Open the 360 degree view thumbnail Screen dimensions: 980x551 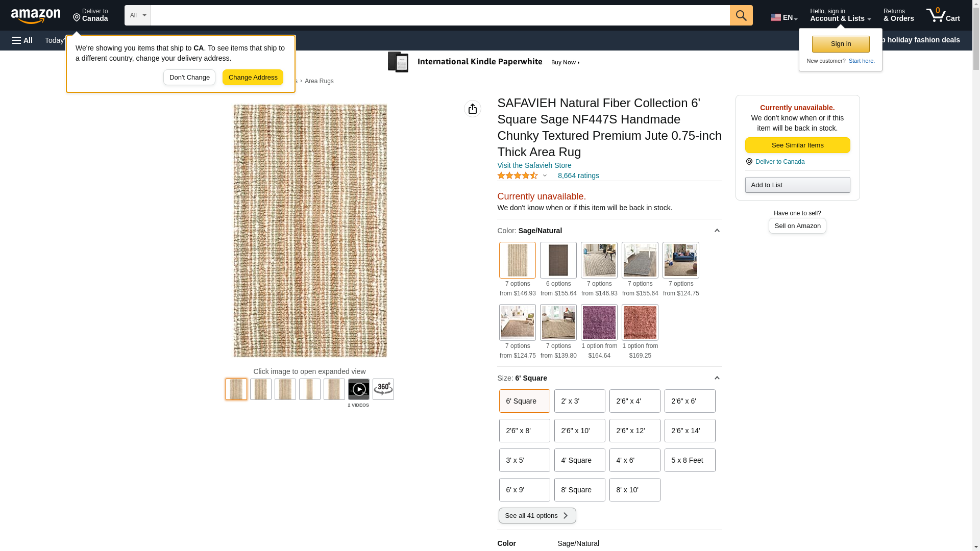(x=383, y=389)
